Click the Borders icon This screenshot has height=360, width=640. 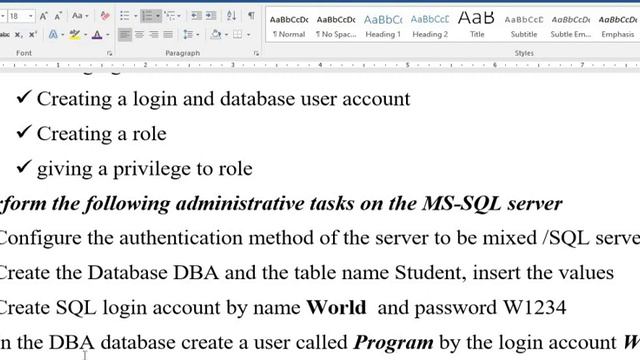click(x=237, y=35)
